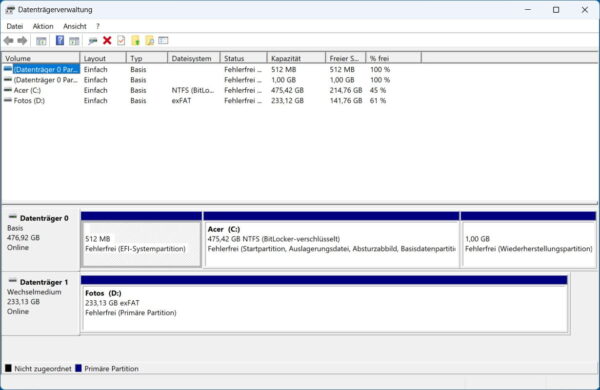
Task: Open the Datei menu
Action: [15, 26]
